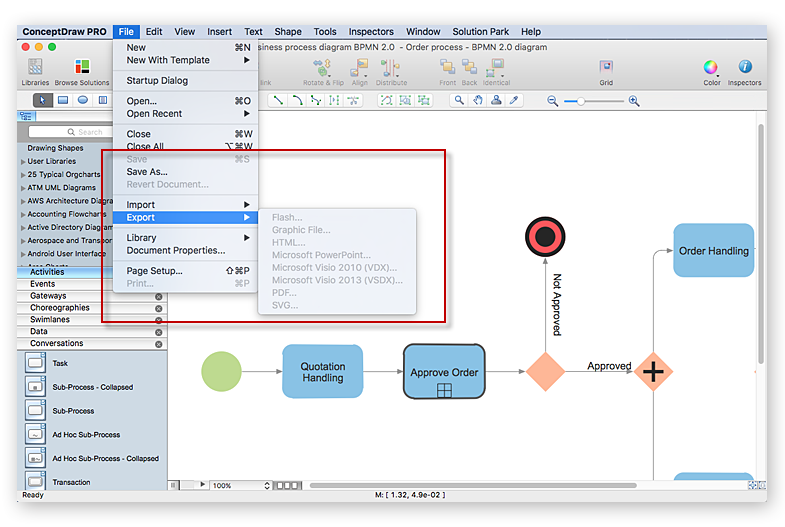Click the Browse Solutions icon
This screenshot has width=785, height=527.
82,68
